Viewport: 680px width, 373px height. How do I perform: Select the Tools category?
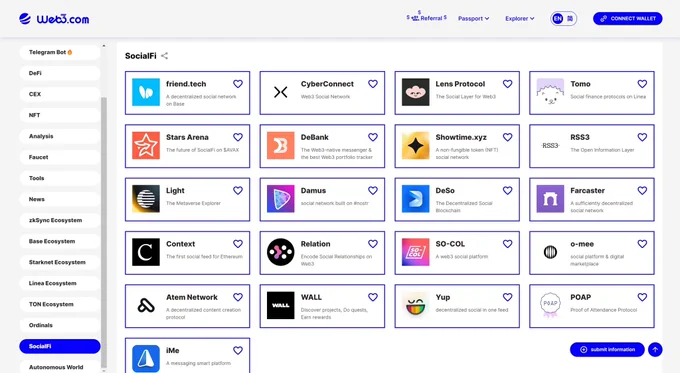[x=60, y=178]
